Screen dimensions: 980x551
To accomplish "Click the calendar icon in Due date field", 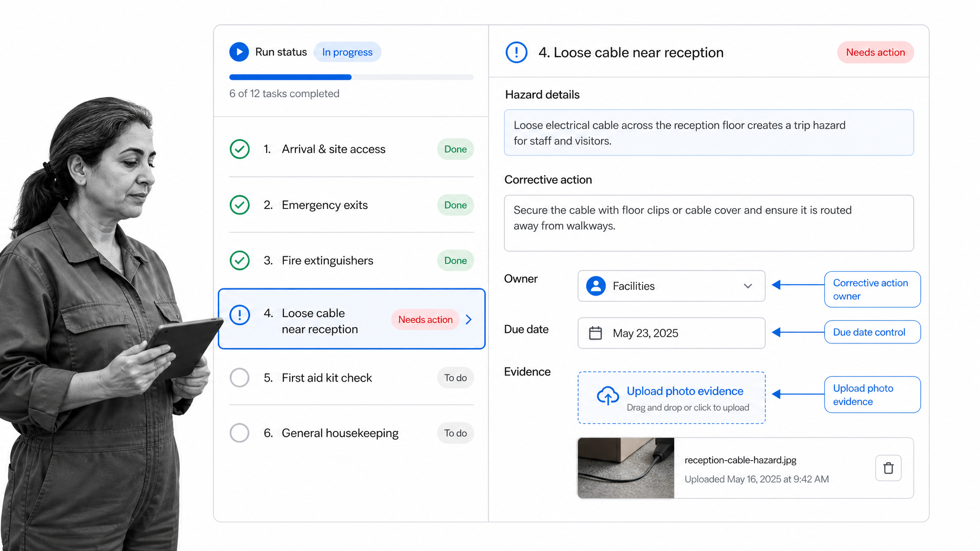I will point(595,333).
